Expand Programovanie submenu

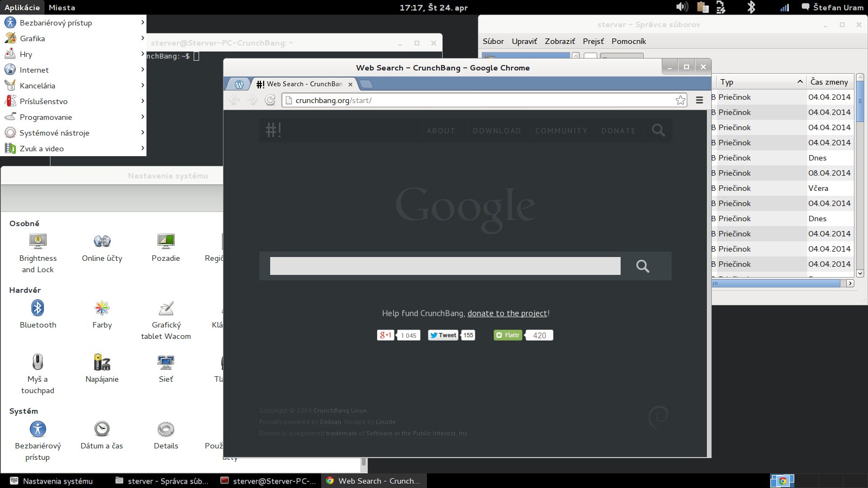(73, 117)
